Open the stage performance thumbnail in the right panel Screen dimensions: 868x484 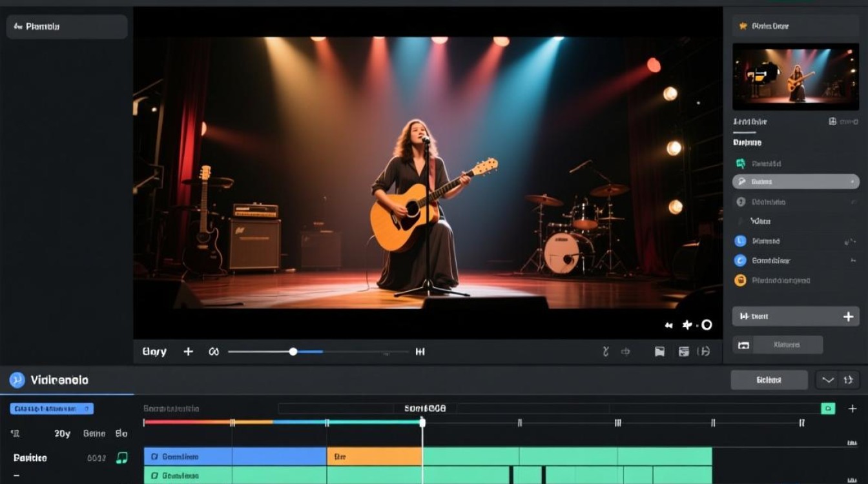pos(796,77)
